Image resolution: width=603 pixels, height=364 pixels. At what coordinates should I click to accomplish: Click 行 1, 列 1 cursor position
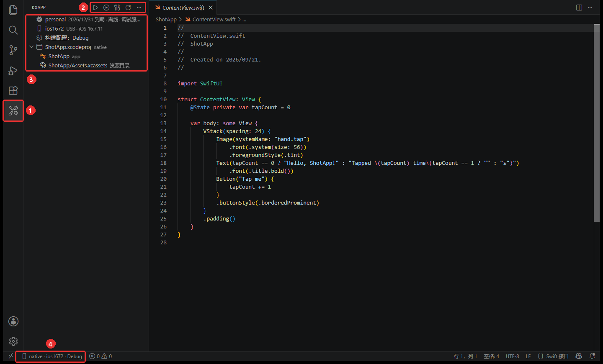(465, 356)
